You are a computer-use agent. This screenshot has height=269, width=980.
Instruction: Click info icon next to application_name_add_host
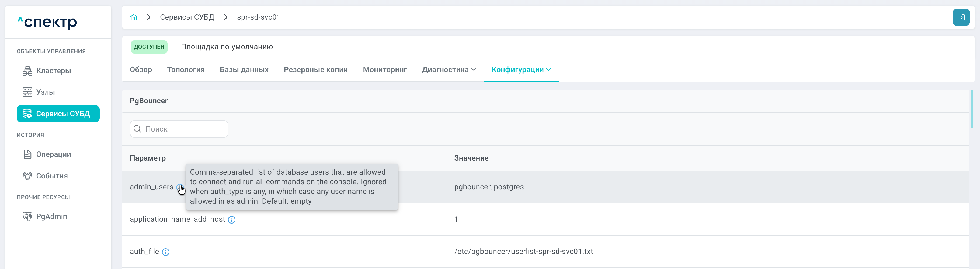232,220
